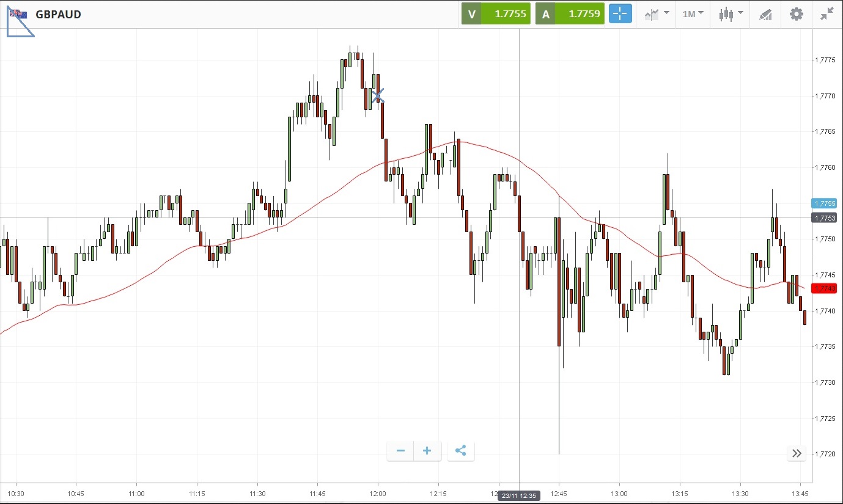Zoom out with the minus button

click(400, 451)
